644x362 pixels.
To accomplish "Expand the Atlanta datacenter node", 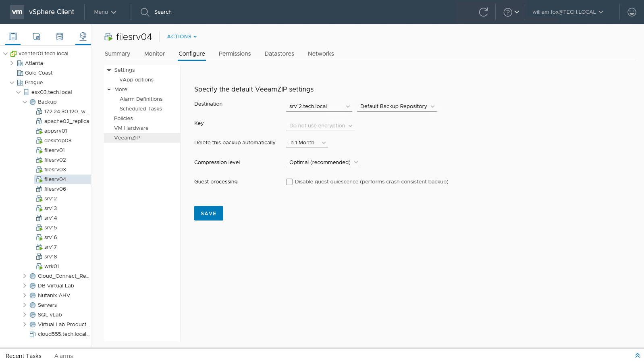I will (12, 63).
